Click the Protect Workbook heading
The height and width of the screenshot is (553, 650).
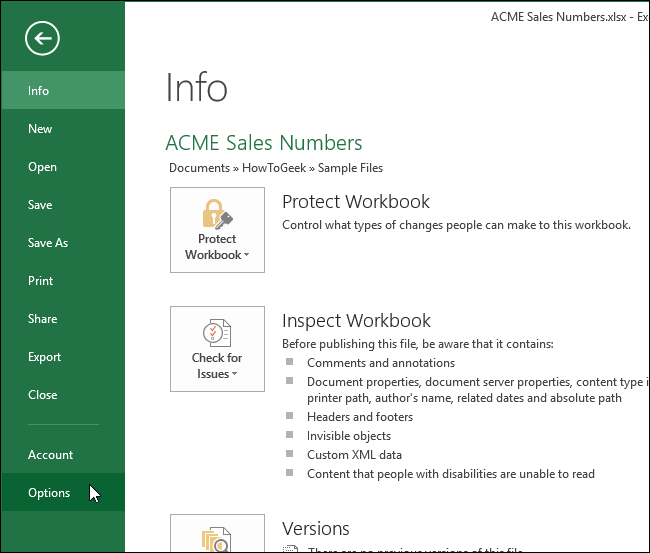point(356,202)
